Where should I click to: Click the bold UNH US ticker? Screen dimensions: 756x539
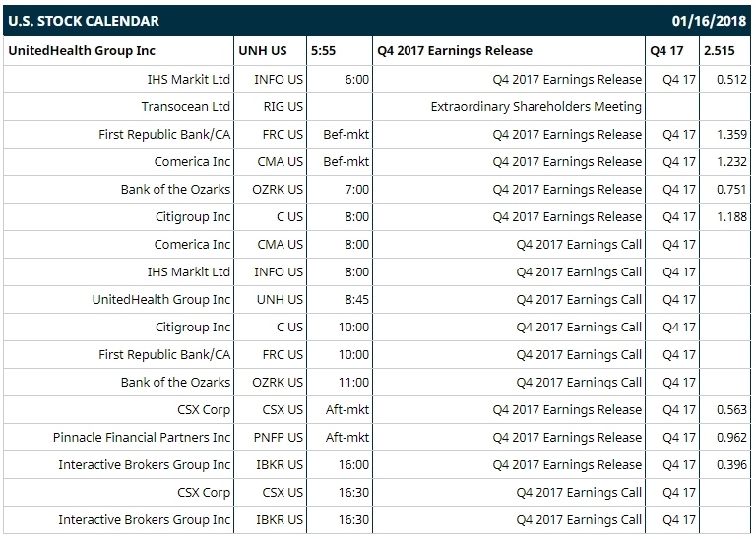pos(263,51)
